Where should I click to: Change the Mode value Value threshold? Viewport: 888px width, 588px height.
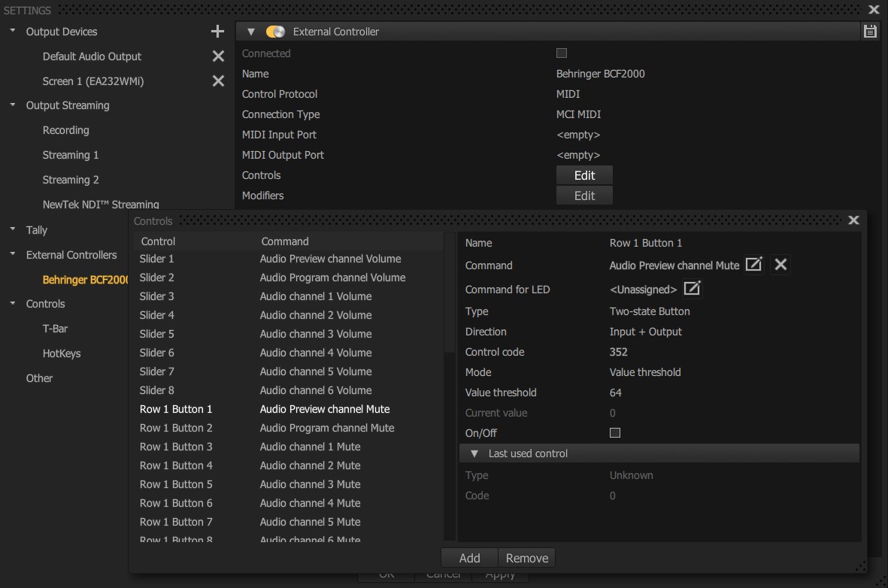pyautogui.click(x=645, y=372)
